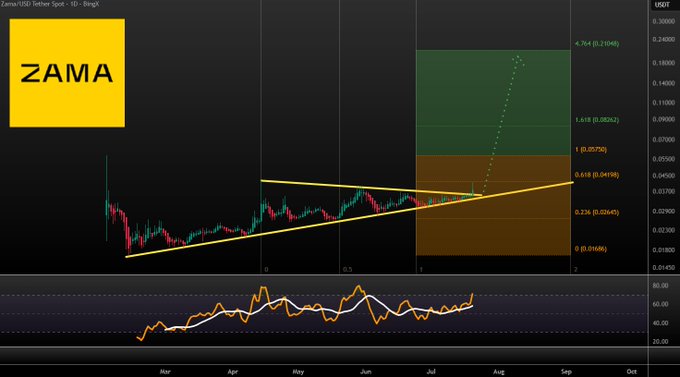Select the 4.764 (0.21048) Fibonacci level label
Viewport: 680px width, 377px height.
tap(597, 44)
